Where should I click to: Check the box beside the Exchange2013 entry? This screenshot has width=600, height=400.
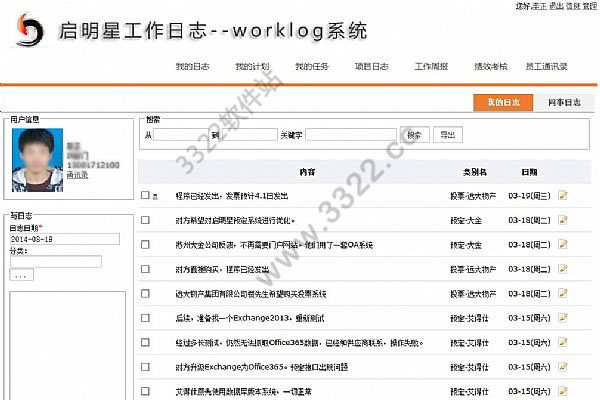tap(145, 318)
